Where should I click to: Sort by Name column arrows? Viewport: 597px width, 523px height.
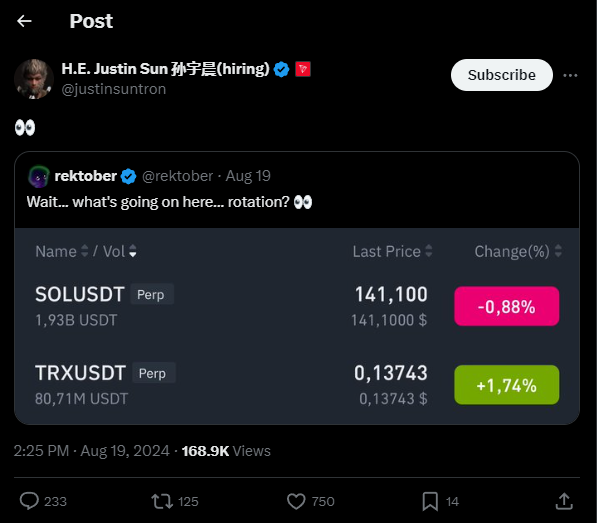(85, 251)
